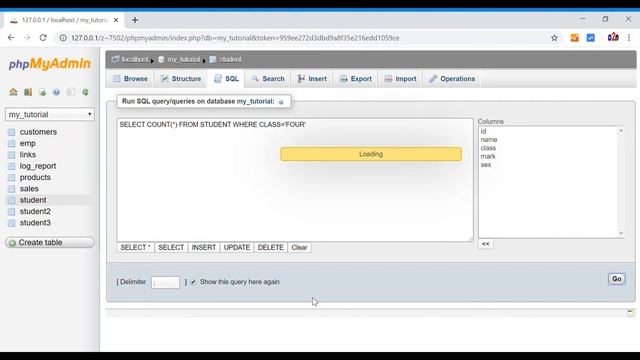Switch to the Browse tab
Viewport: 640px width, 360px height.
point(130,79)
